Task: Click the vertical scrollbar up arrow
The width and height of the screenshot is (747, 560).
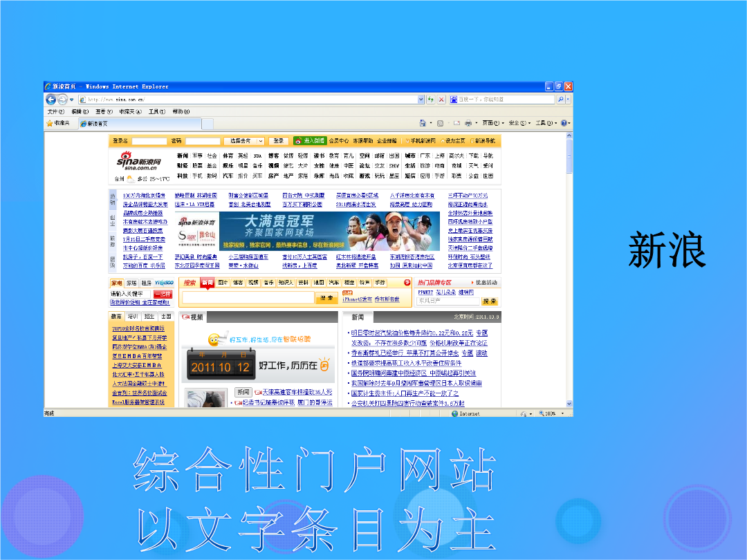Action: pos(569,136)
